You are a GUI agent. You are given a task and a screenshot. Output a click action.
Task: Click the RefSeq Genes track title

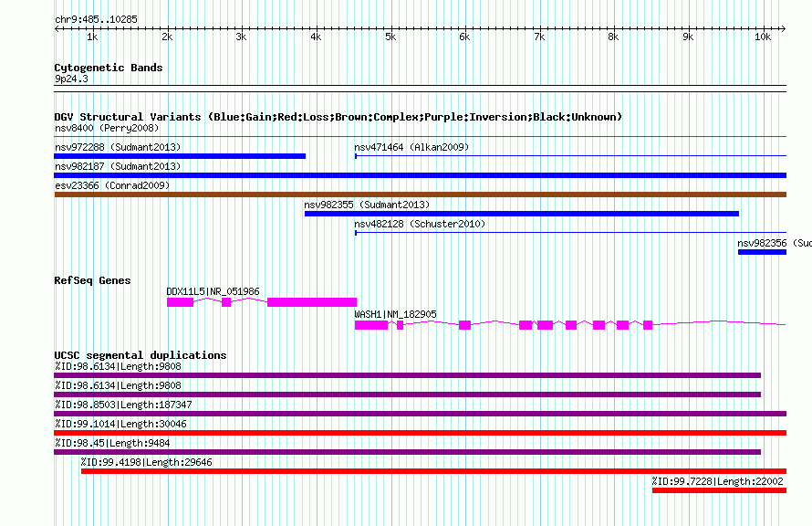tap(92, 280)
